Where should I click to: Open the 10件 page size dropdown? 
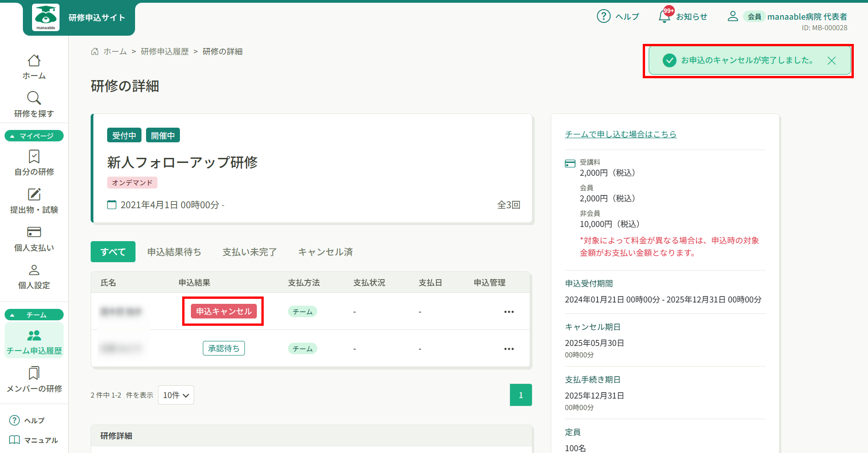176,395
